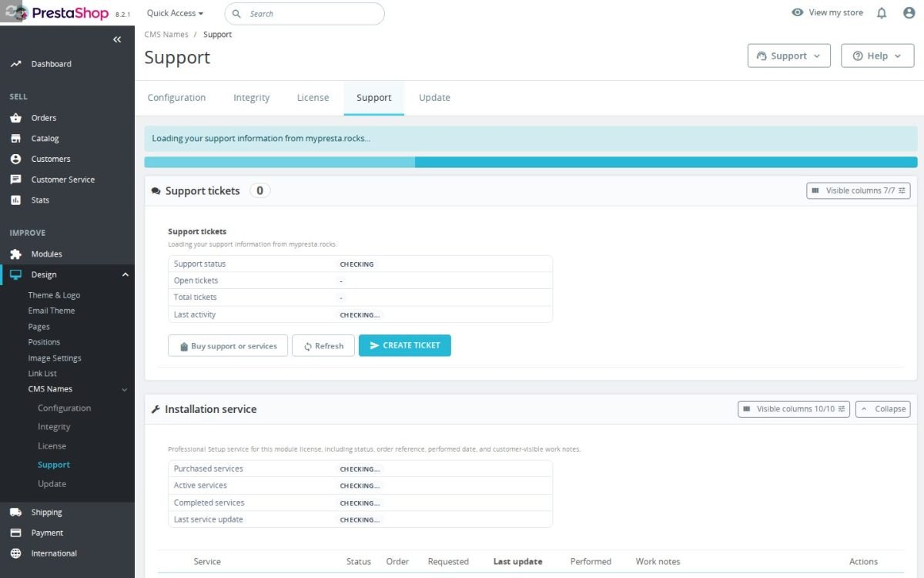Sort table by Status column header

(359, 562)
